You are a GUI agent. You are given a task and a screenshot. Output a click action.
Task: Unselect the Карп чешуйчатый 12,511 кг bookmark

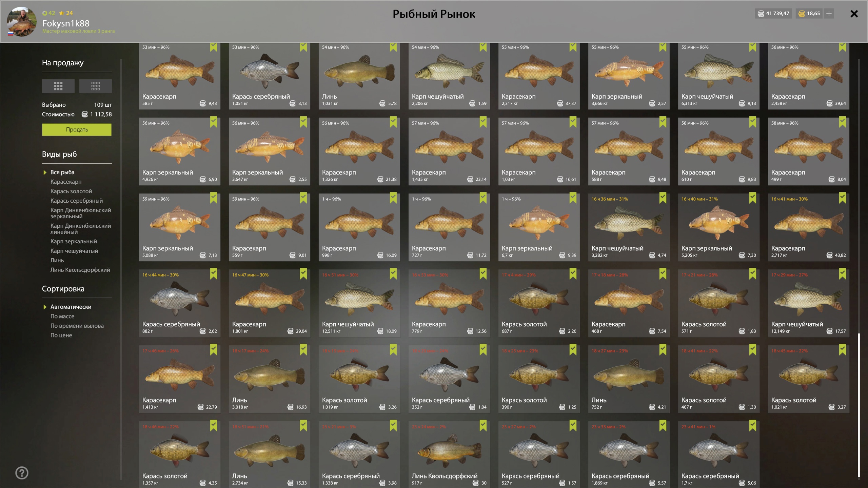[393, 274]
